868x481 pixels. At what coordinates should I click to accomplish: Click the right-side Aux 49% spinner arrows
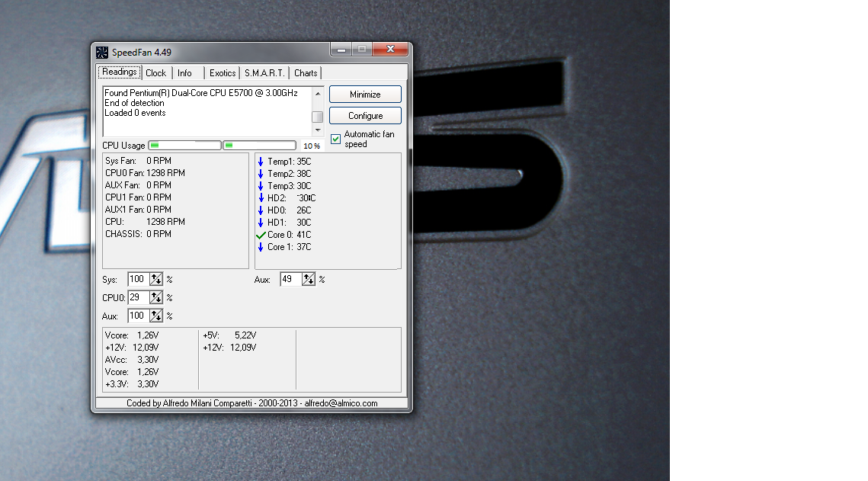(x=309, y=280)
